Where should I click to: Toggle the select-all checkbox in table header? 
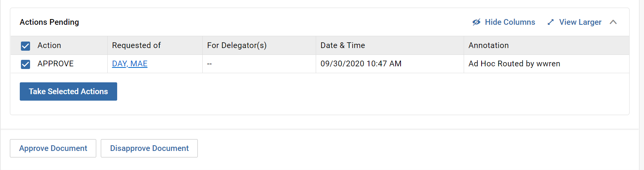(25, 46)
